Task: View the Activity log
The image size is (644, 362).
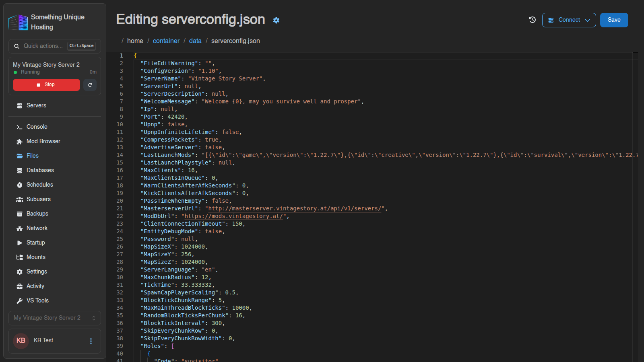Action: tap(55, 286)
